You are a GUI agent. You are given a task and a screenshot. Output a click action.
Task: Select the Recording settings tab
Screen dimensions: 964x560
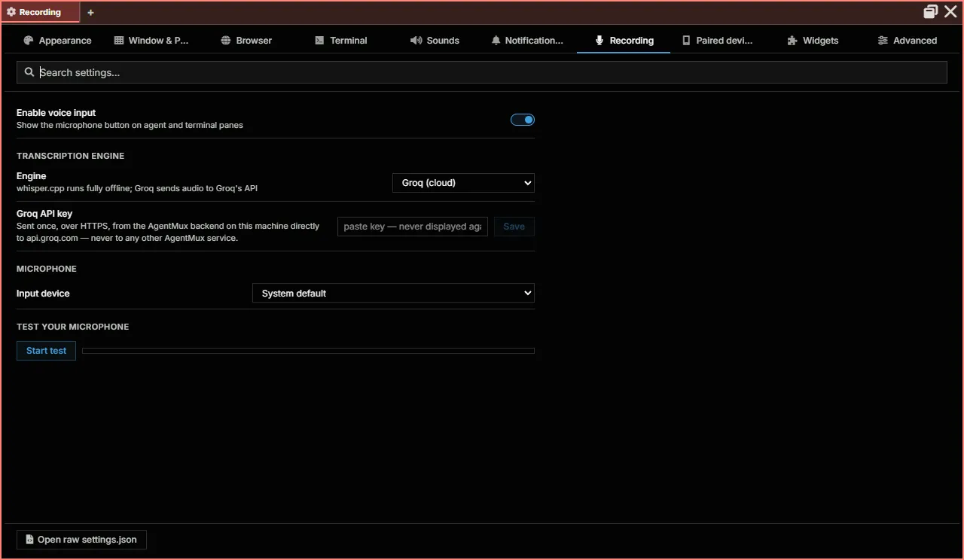[x=624, y=41]
